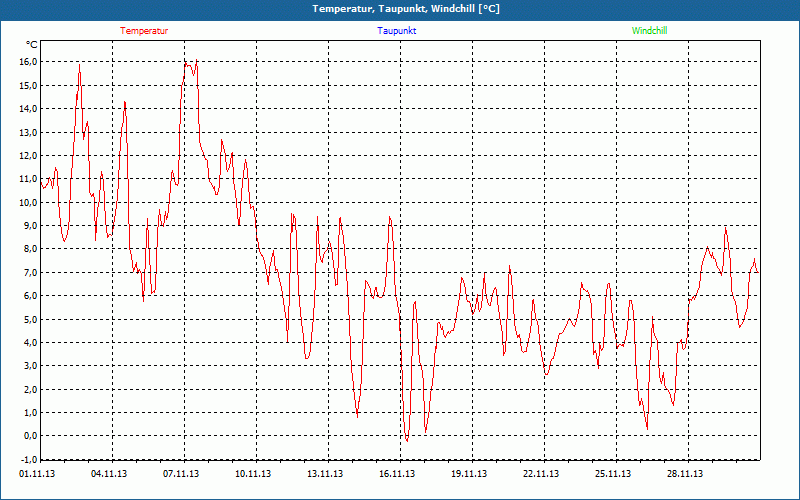Click the 14,0 y-axis label
Screen dimensions: 800x500
coord(28,109)
